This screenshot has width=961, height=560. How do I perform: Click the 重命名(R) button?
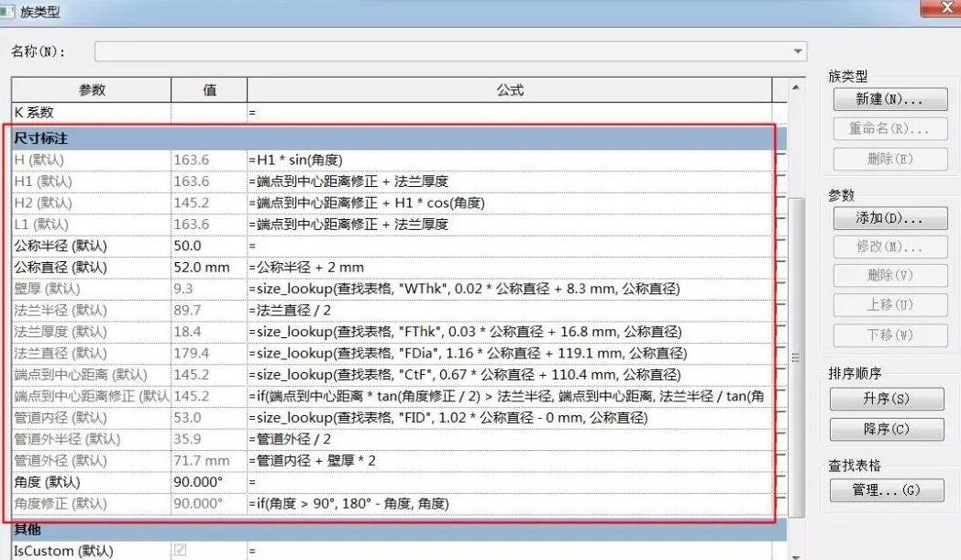pyautogui.click(x=889, y=126)
